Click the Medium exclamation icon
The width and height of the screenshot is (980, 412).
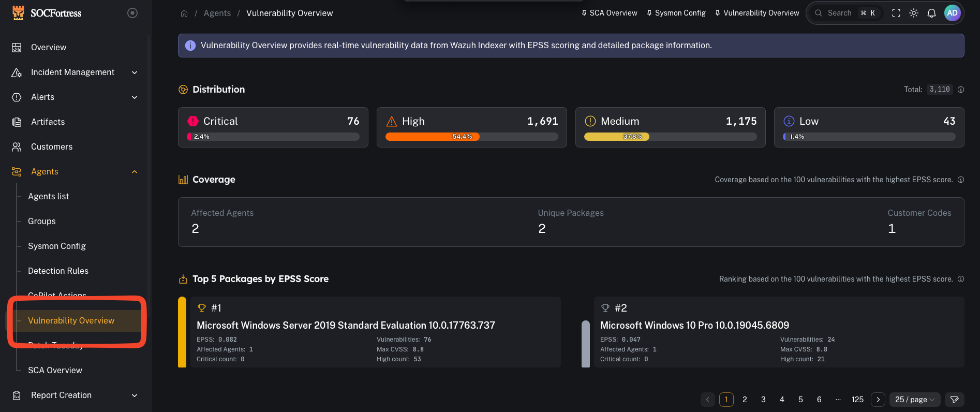click(x=590, y=121)
